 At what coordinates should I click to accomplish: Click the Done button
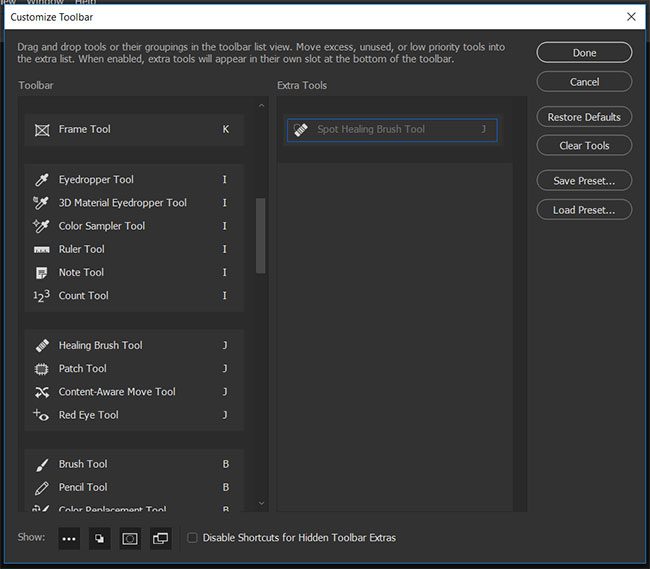tap(584, 53)
